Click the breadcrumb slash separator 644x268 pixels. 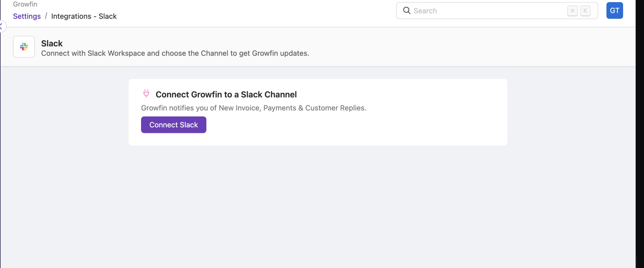[x=46, y=16]
